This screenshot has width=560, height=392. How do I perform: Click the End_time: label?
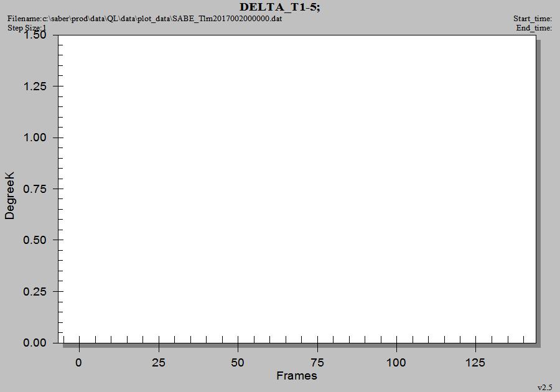(534, 28)
